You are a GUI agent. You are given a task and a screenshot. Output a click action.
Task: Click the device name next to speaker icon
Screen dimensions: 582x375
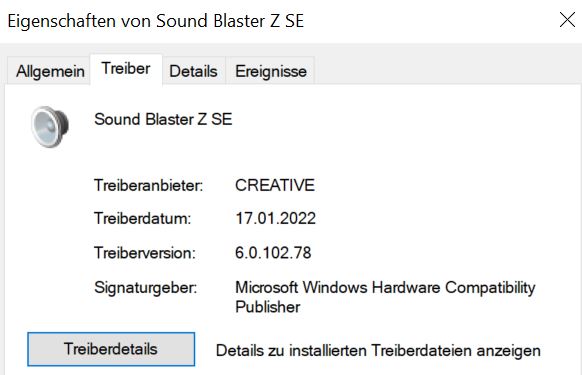(163, 119)
